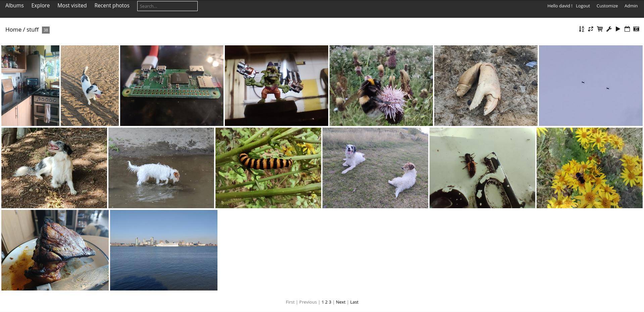Toggle fullscreen photo size display
The height and width of the screenshot is (312, 644).
[591, 29]
